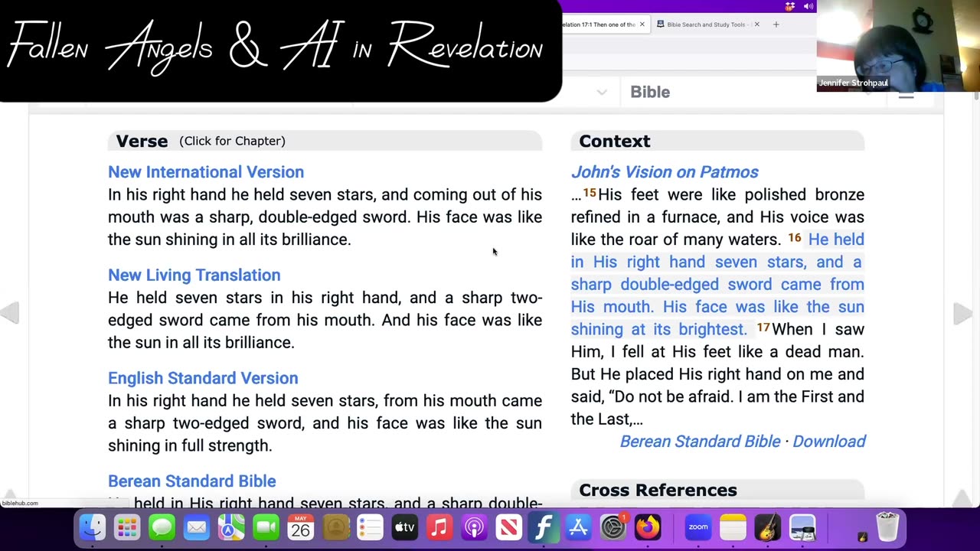Open the Facebook app in the dock

(544, 527)
